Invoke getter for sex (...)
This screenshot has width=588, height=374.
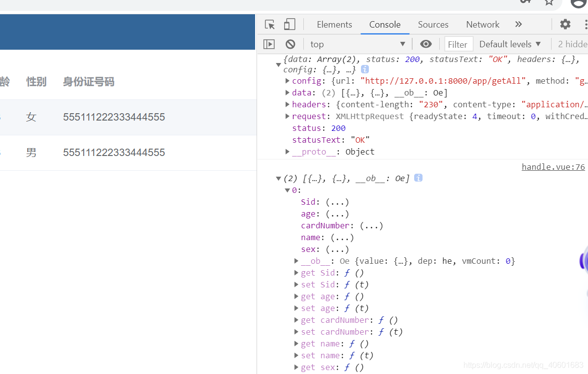pos(337,249)
